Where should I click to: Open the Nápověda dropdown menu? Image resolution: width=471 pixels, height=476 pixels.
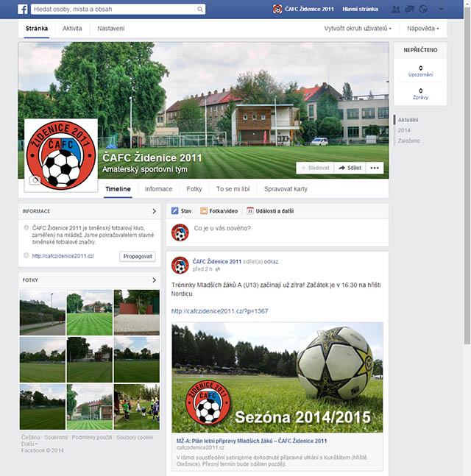[423, 29]
